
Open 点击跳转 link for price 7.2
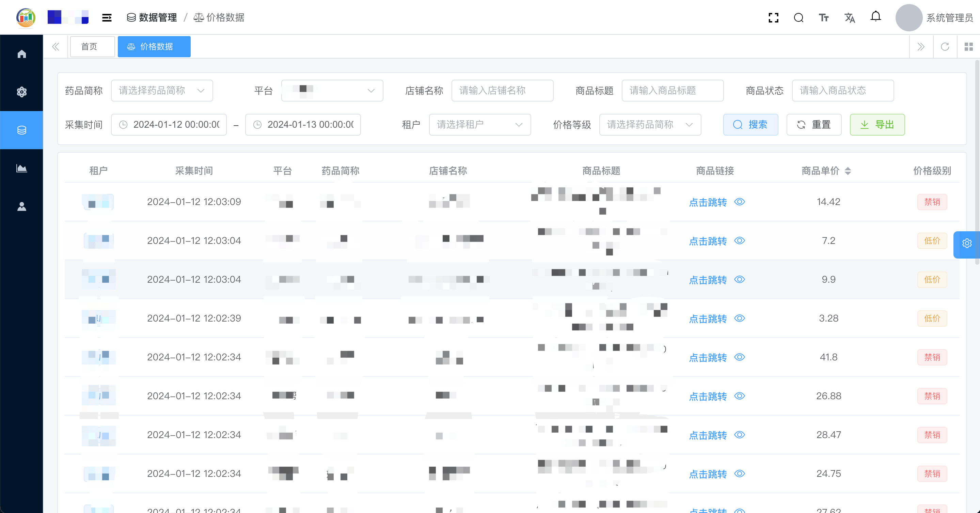pyautogui.click(x=708, y=241)
